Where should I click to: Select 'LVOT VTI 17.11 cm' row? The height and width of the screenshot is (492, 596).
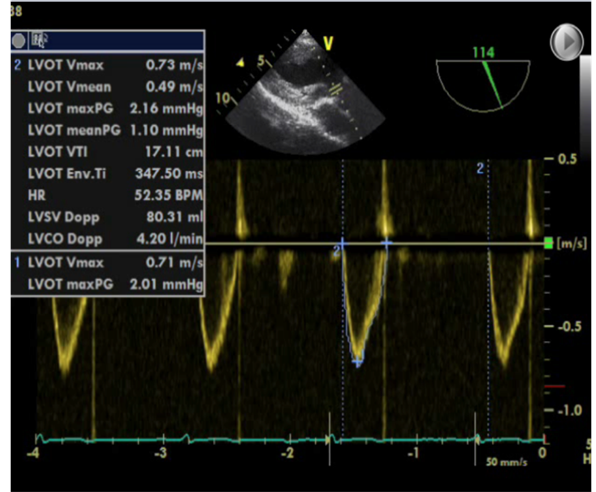coord(108,152)
